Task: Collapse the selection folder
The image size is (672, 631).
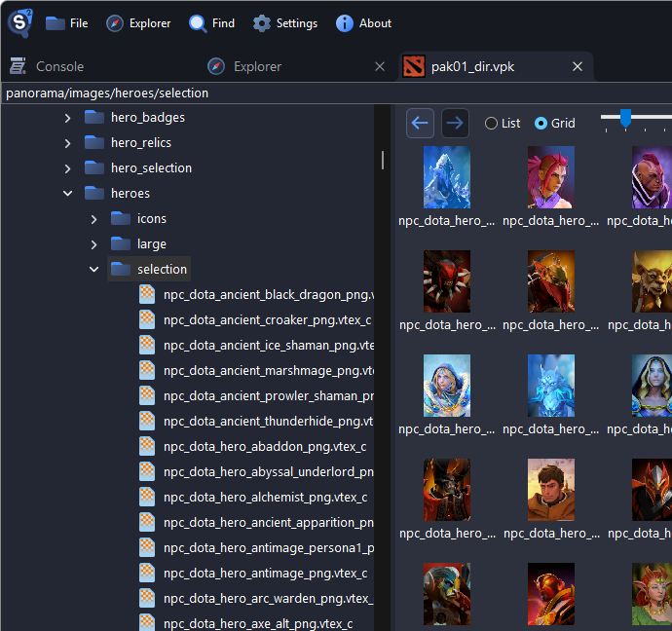Action: pyautogui.click(x=93, y=269)
